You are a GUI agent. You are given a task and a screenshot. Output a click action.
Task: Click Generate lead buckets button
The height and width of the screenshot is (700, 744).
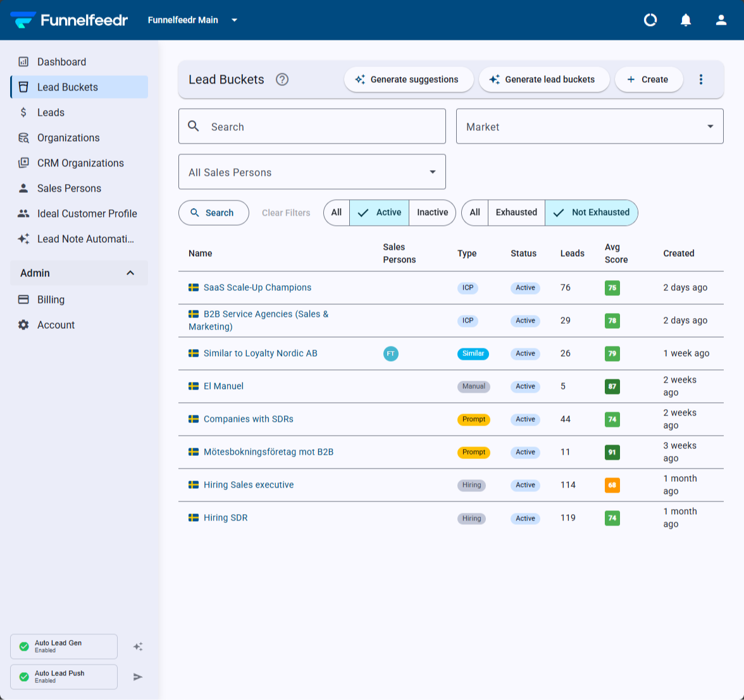point(544,79)
